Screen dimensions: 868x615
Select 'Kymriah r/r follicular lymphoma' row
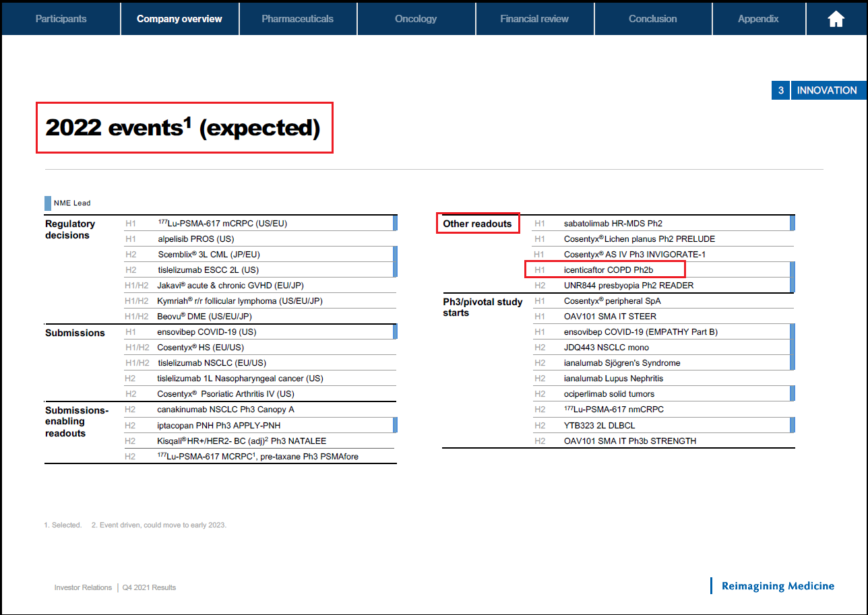260,300
